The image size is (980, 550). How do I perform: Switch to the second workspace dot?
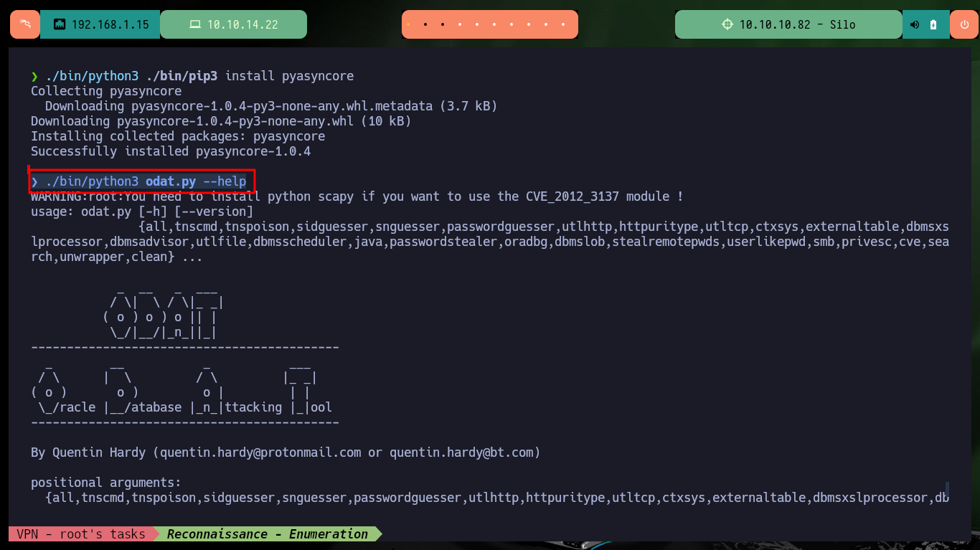click(x=425, y=24)
